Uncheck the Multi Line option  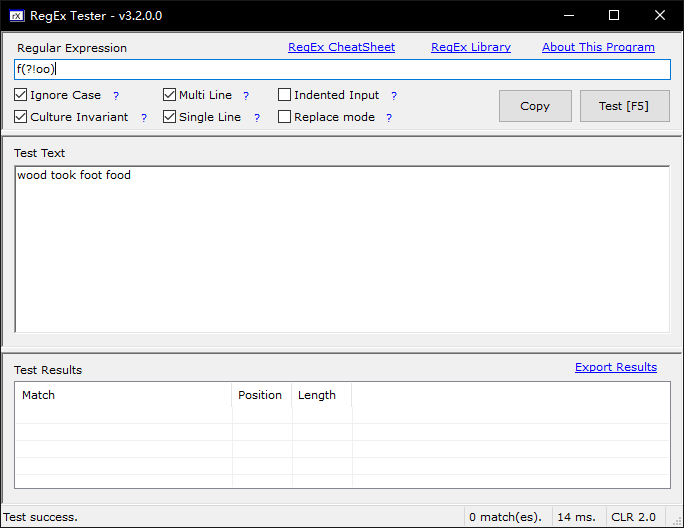click(x=170, y=95)
